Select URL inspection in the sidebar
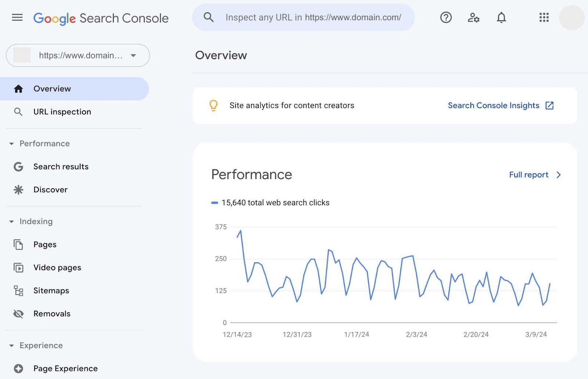This screenshot has height=379, width=588. [62, 112]
